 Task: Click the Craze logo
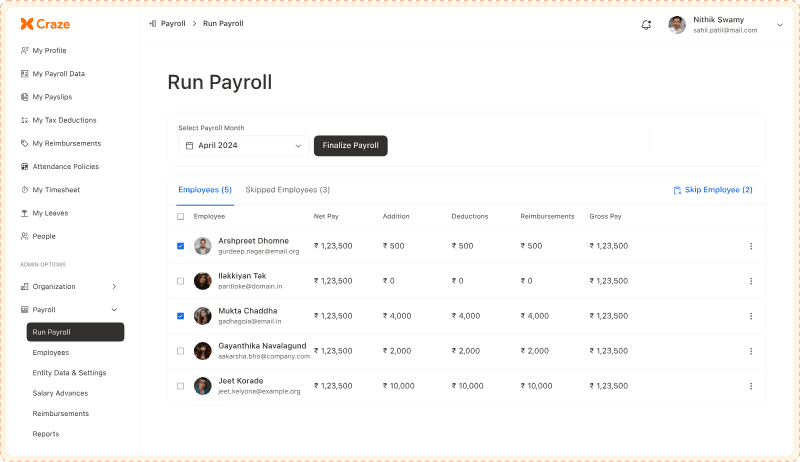(45, 24)
